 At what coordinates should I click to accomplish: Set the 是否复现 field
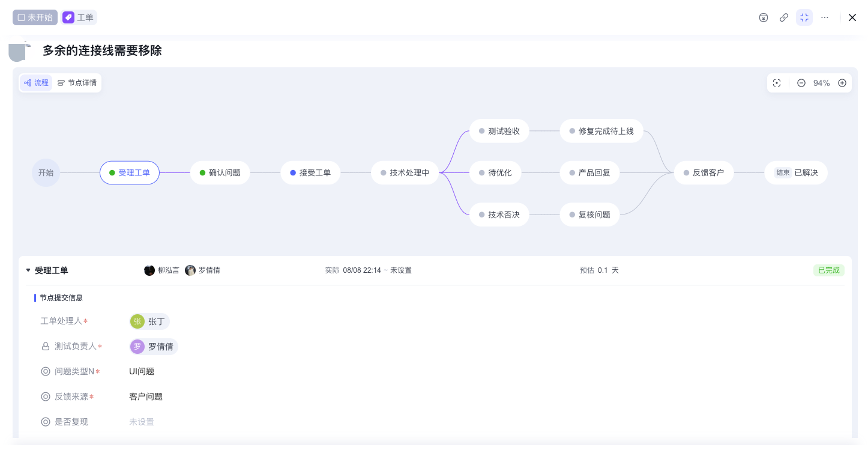[142, 422]
